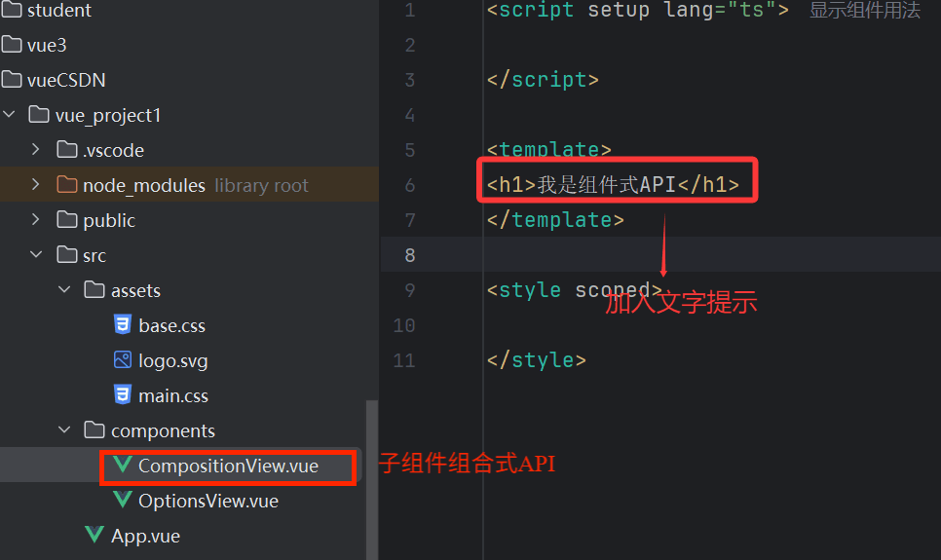The height and width of the screenshot is (560, 941).
Task: Open CompositionView.vue file
Action: [228, 466]
